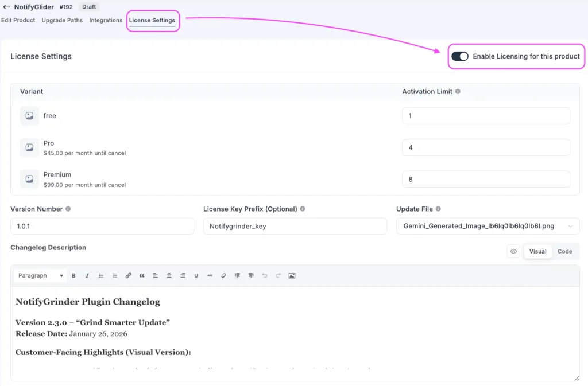Switch the editor to Code view
The height and width of the screenshot is (386, 588).
tap(564, 251)
